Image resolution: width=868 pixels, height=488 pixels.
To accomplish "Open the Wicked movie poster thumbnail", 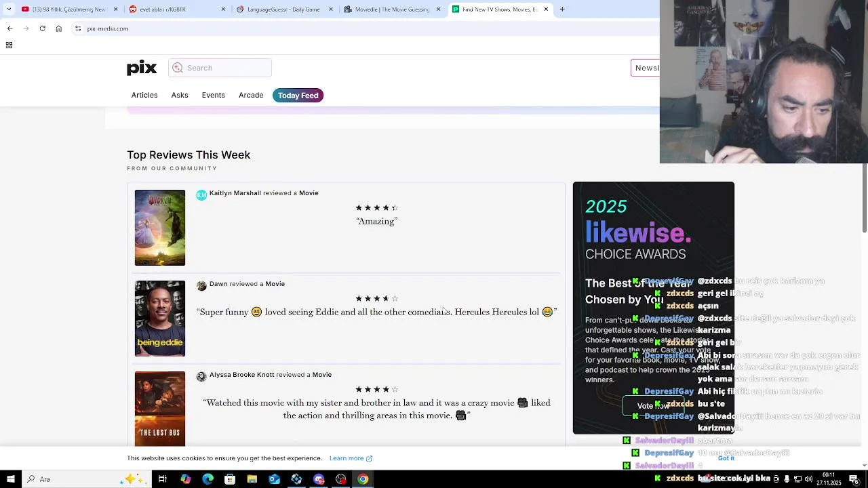I will coord(160,228).
